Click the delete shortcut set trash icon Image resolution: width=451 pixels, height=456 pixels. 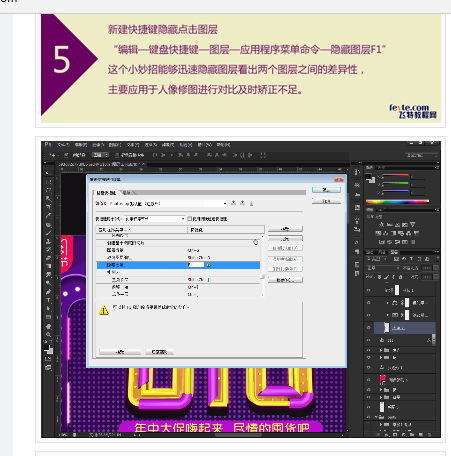click(x=251, y=203)
